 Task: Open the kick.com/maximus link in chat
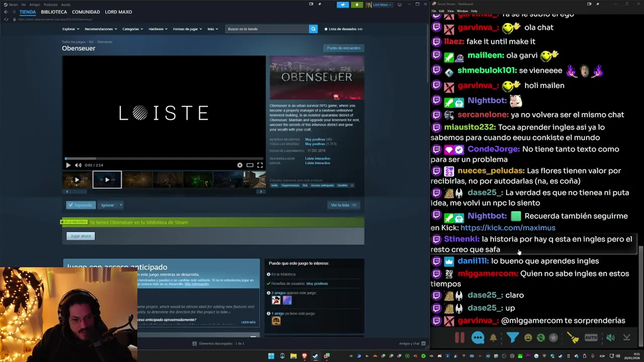pyautogui.click(x=508, y=228)
